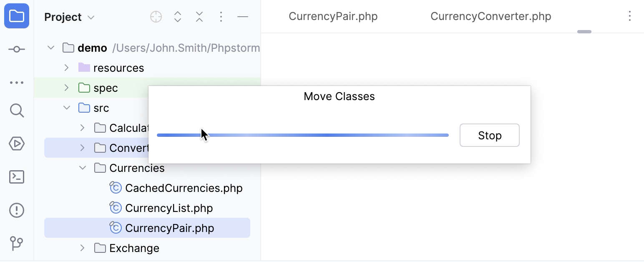This screenshot has height=262, width=644.
Task: Open the Project tool window icon
Action: [17, 17]
